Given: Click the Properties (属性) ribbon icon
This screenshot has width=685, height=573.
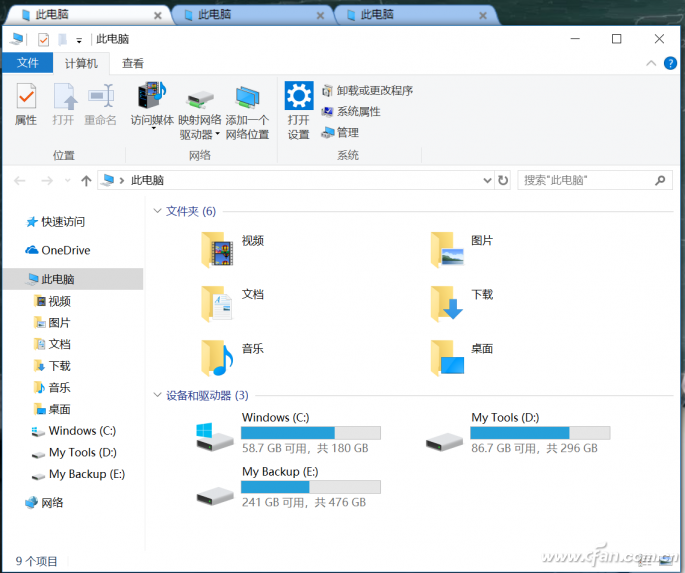Looking at the screenshot, I should (26, 96).
